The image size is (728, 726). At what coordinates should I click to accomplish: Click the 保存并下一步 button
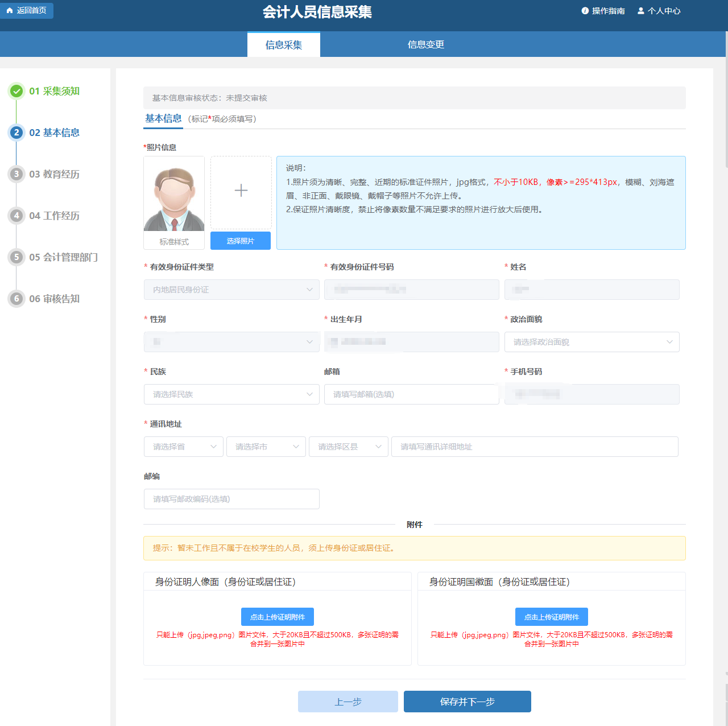tap(467, 702)
